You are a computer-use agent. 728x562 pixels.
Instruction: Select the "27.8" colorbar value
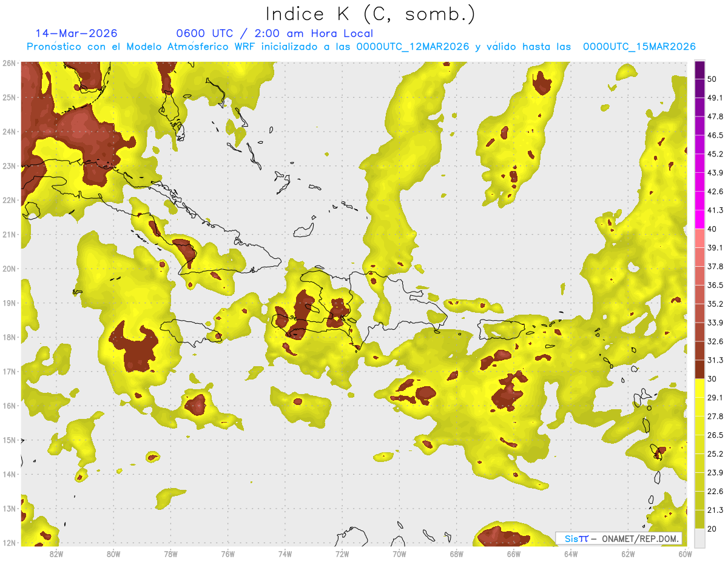(x=715, y=416)
